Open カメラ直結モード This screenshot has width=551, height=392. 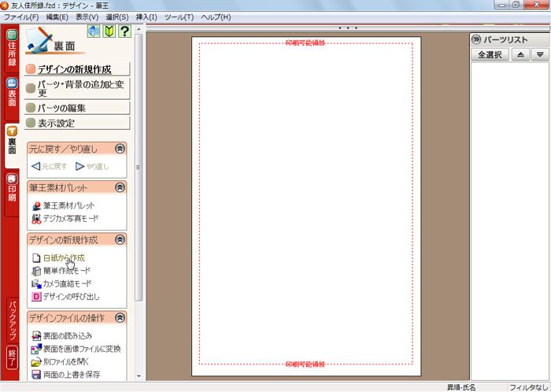point(67,283)
